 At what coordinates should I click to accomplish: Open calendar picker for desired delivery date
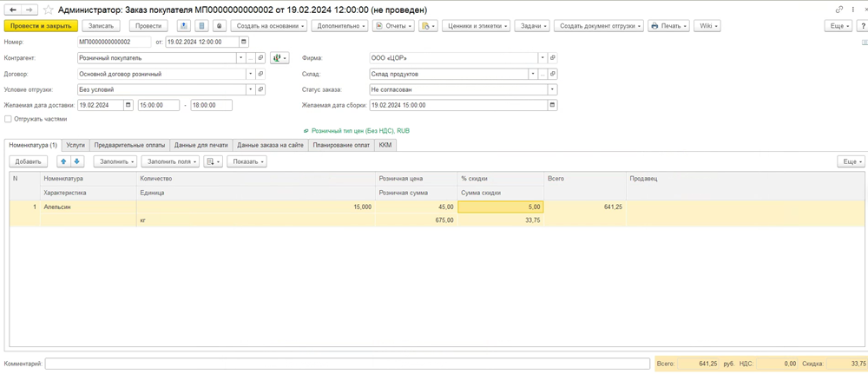click(128, 105)
